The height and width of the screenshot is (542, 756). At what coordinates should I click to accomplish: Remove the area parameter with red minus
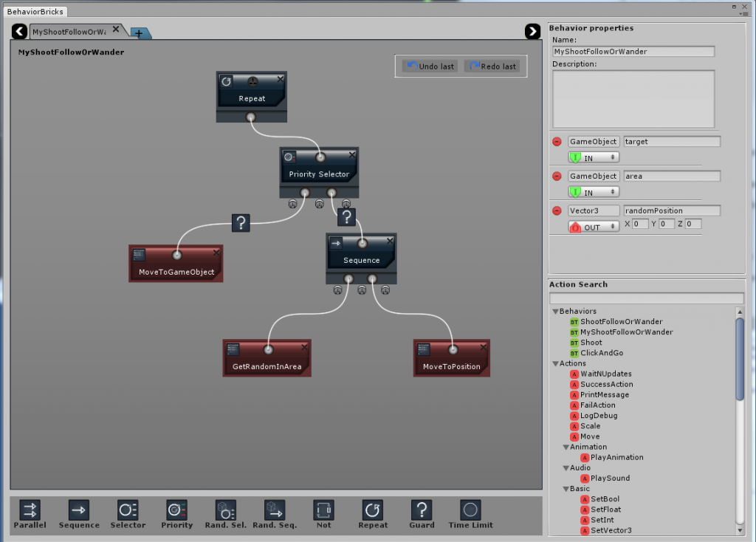[x=557, y=176]
